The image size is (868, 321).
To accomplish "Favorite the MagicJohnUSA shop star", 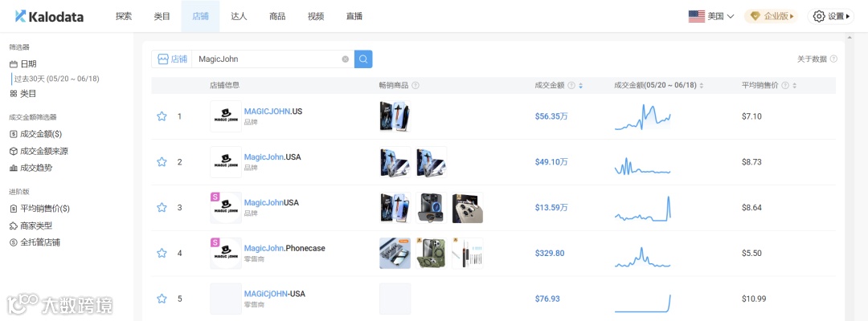I will click(162, 208).
